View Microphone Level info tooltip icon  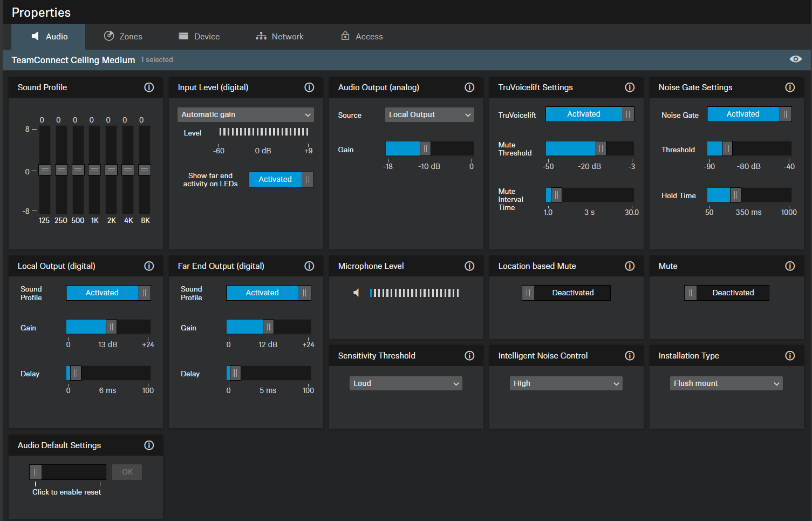coord(469,266)
